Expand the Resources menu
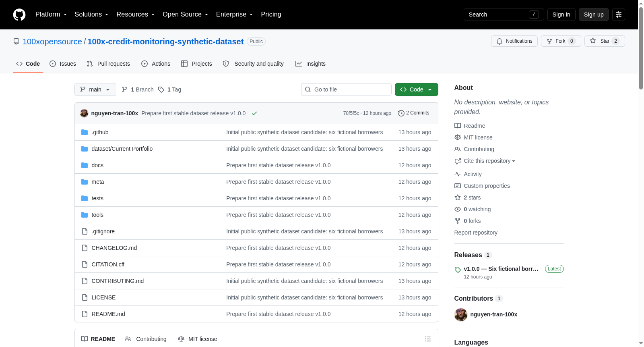Viewport: 644px width, 347px height. (136, 15)
